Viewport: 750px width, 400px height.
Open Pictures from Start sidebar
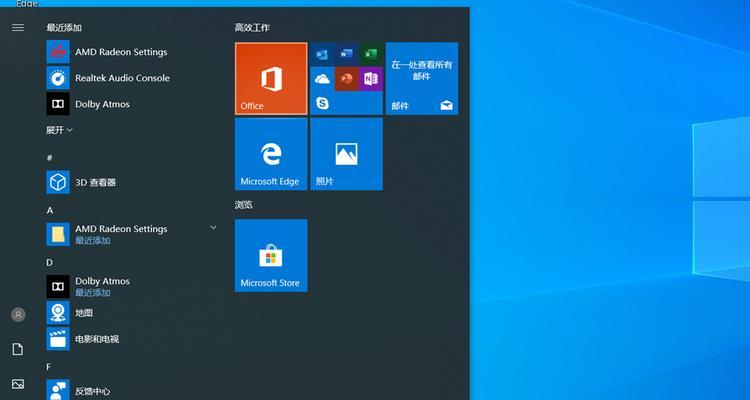click(x=18, y=384)
